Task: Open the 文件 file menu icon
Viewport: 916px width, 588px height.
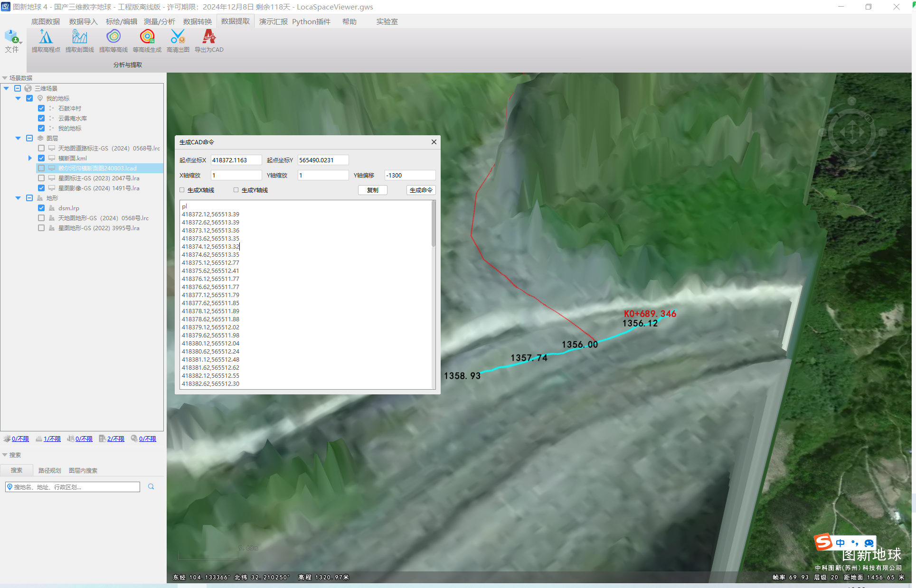Action: point(12,41)
